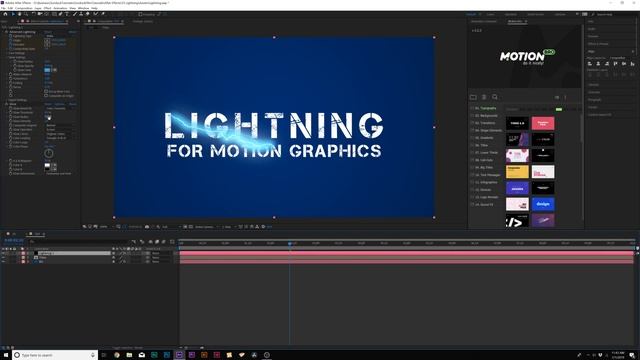Click the search icon in Motion Bro
Viewport: 640px width, 360px height.
coord(495,97)
